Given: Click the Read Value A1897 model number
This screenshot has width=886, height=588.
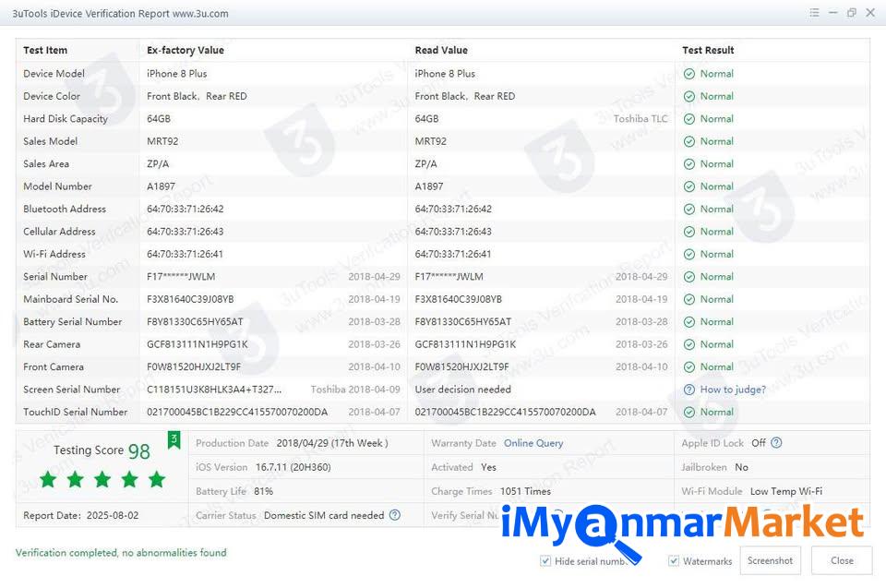Looking at the screenshot, I should tap(429, 186).
